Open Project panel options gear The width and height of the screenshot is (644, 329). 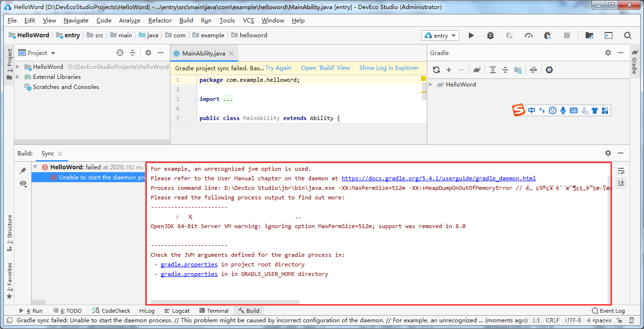pos(148,53)
